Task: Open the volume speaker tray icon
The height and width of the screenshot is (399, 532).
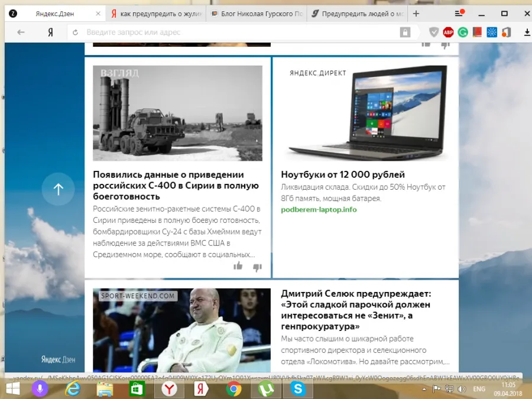Action: pos(462,389)
